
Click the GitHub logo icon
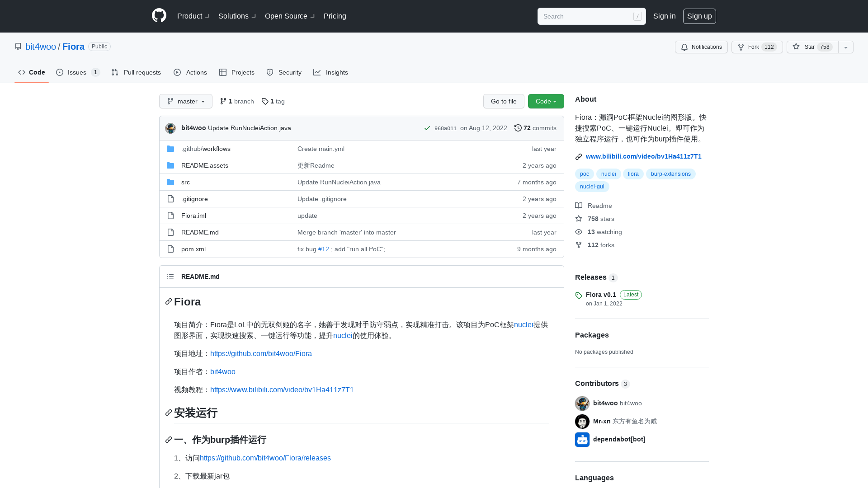pyautogui.click(x=159, y=16)
